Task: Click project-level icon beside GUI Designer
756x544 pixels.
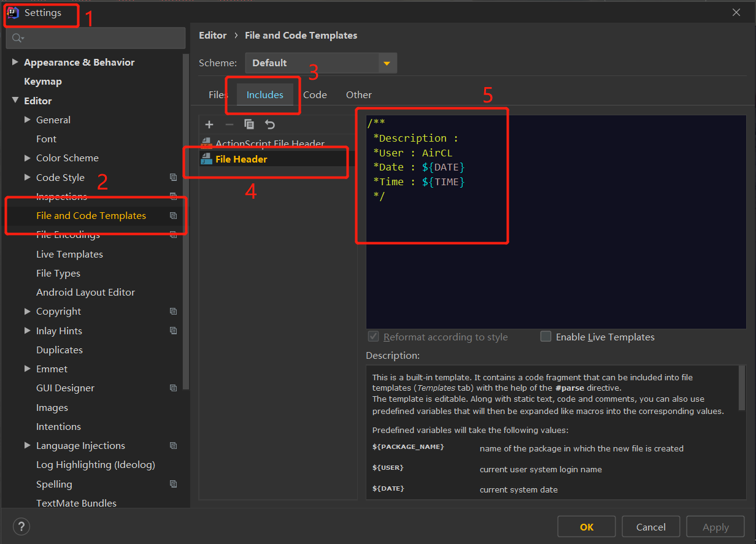Action: point(174,388)
